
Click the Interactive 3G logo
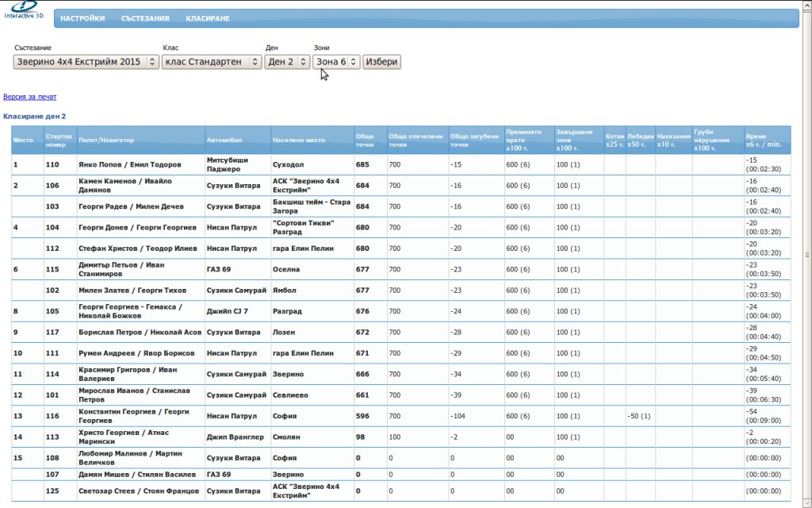coord(23,10)
